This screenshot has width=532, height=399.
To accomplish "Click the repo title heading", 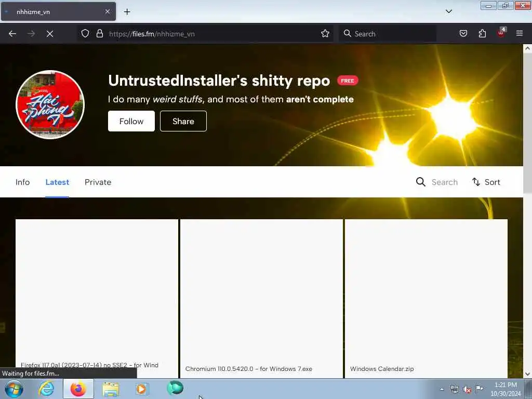I will tap(219, 81).
